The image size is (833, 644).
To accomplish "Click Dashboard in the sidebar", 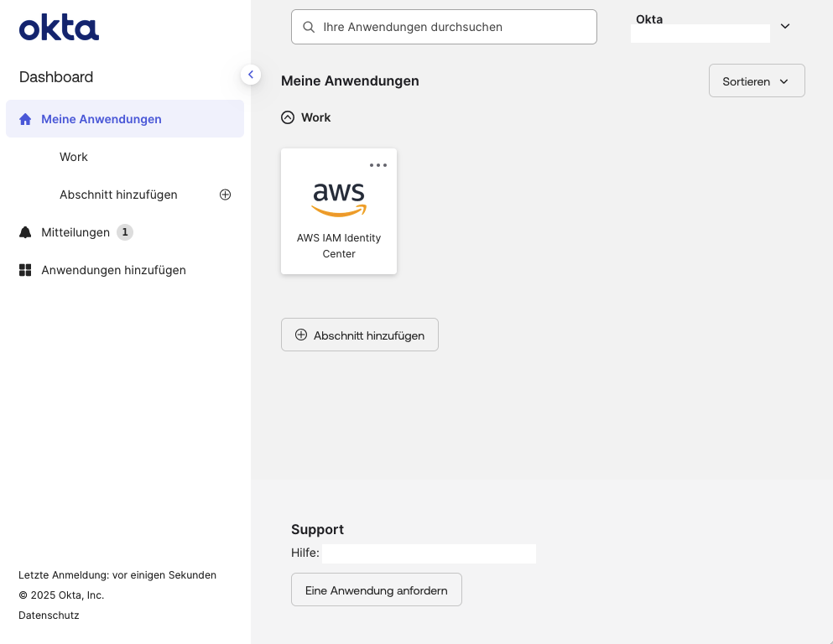I will pyautogui.click(x=55, y=76).
